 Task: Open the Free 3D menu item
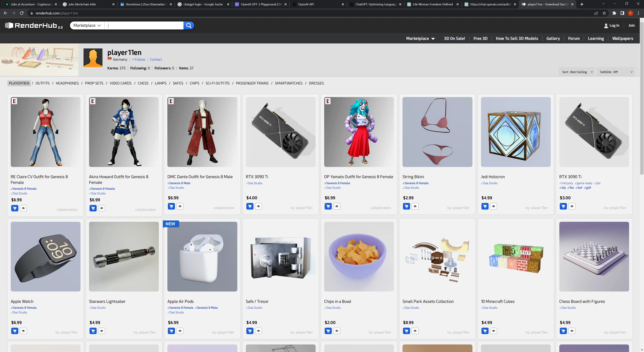[x=480, y=39]
